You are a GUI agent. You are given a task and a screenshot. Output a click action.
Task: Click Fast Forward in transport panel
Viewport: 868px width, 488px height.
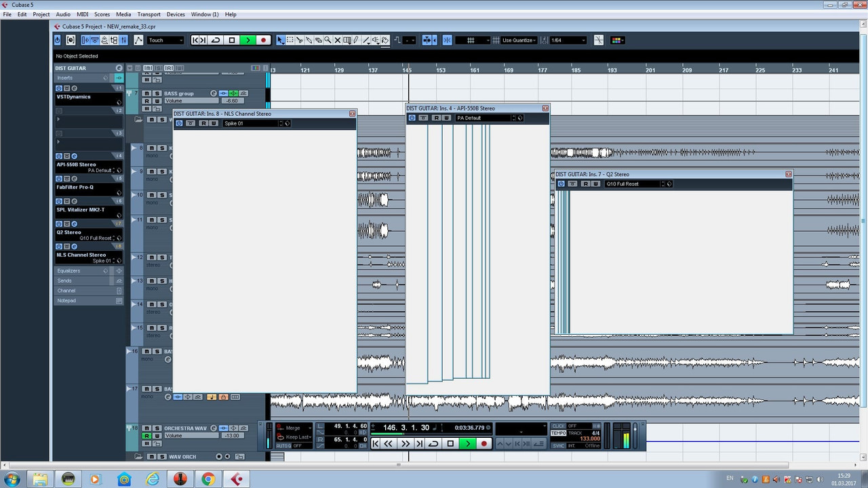pos(406,443)
